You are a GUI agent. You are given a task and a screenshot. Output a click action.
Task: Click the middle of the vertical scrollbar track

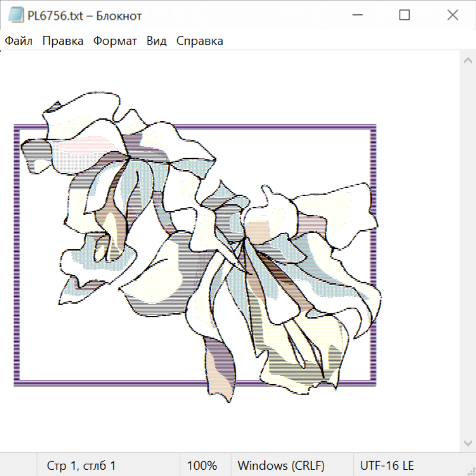pyautogui.click(x=468, y=251)
